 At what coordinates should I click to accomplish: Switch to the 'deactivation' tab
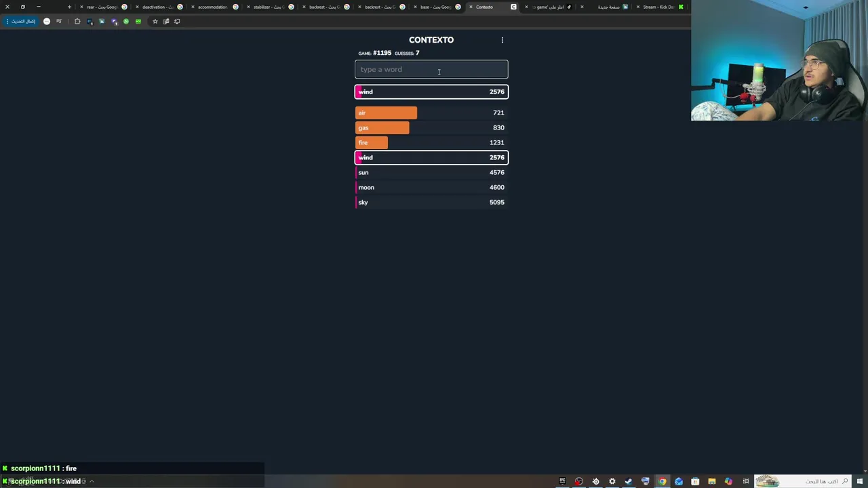coord(158,7)
